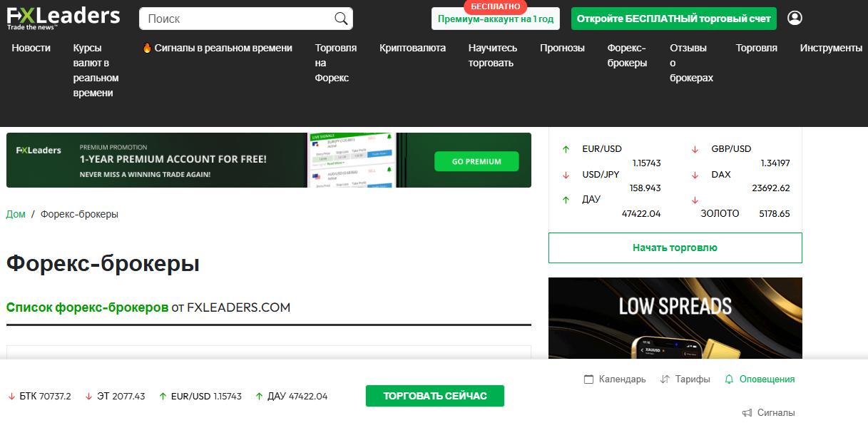
Task: Click the search magnifier icon
Action: point(341,19)
